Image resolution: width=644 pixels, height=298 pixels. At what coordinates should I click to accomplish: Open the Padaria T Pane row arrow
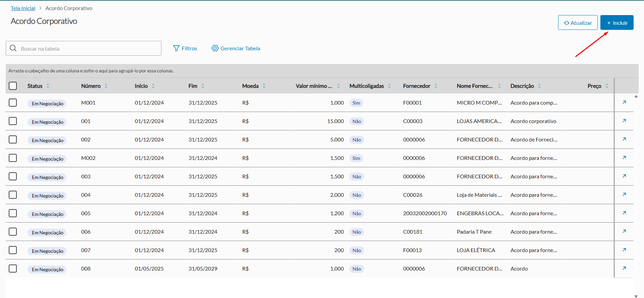tap(624, 231)
